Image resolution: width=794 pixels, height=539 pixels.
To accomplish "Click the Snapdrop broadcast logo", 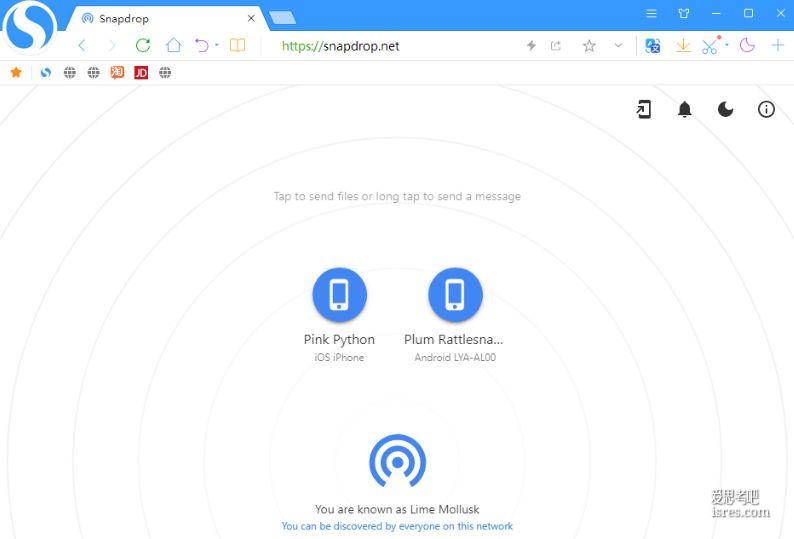I will [398, 461].
